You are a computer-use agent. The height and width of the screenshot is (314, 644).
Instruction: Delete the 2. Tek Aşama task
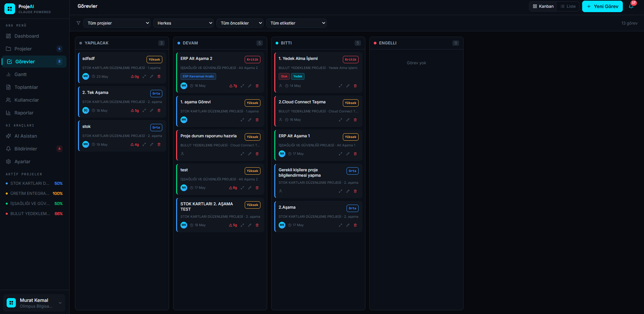pyautogui.click(x=159, y=110)
